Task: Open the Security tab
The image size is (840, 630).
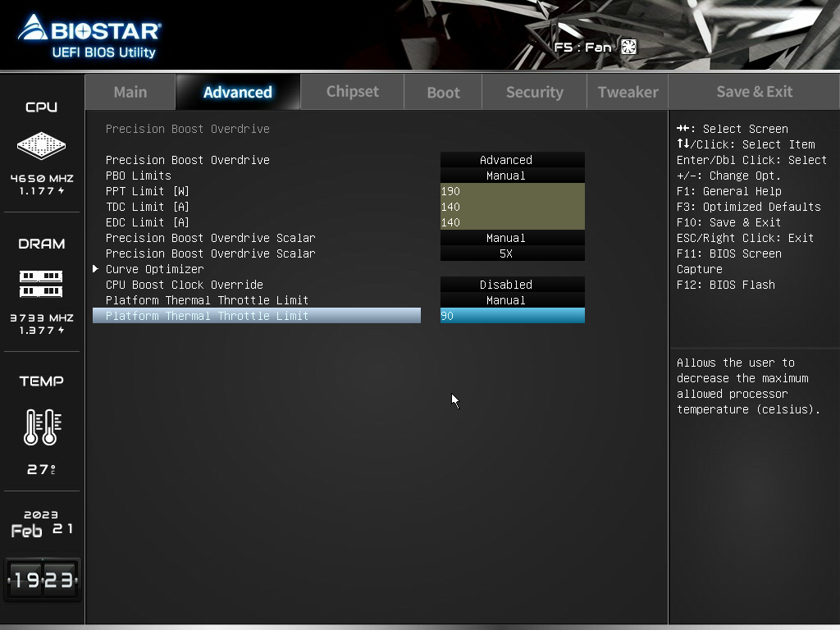Action: pos(535,92)
